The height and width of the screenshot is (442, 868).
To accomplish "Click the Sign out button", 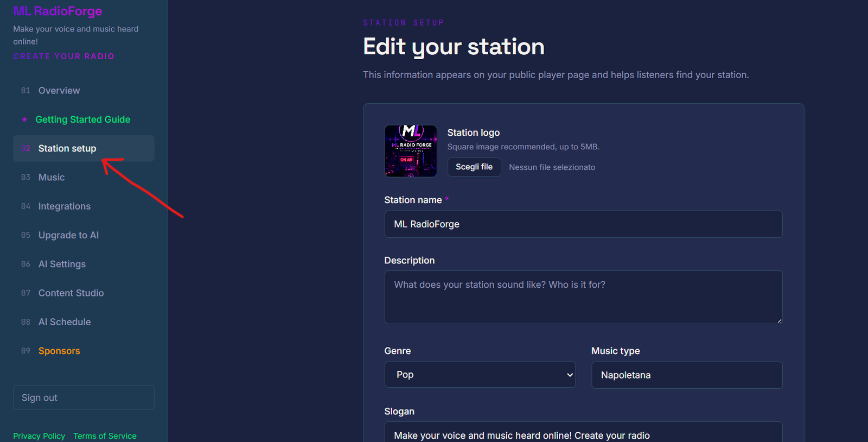I will 84,397.
